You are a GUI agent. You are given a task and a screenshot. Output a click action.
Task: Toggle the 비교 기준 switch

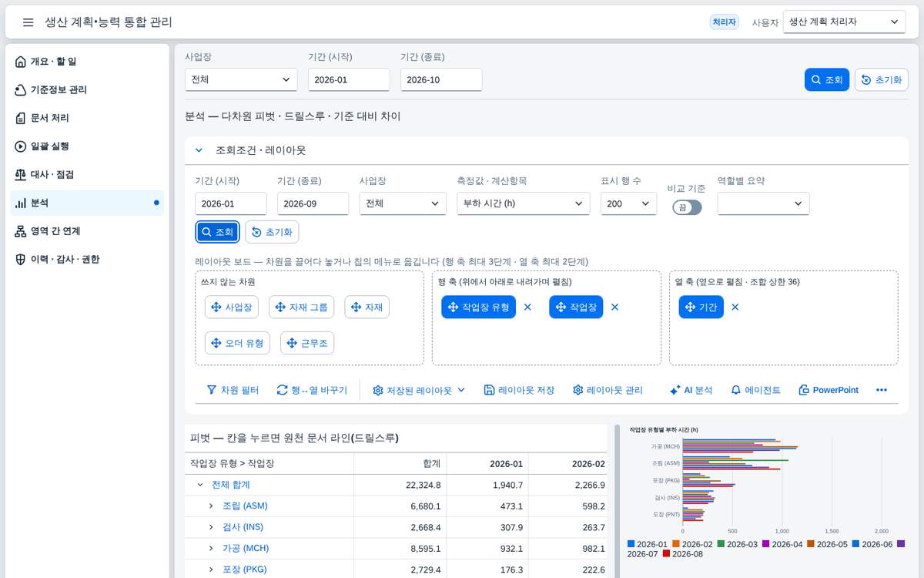687,207
